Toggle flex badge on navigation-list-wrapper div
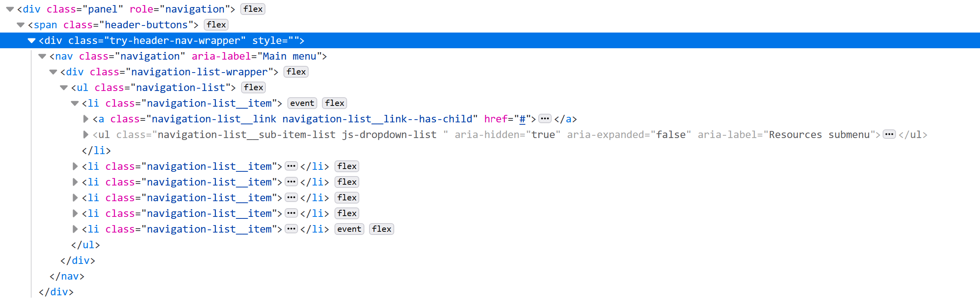Viewport: 980px width, 300px height. tap(296, 72)
